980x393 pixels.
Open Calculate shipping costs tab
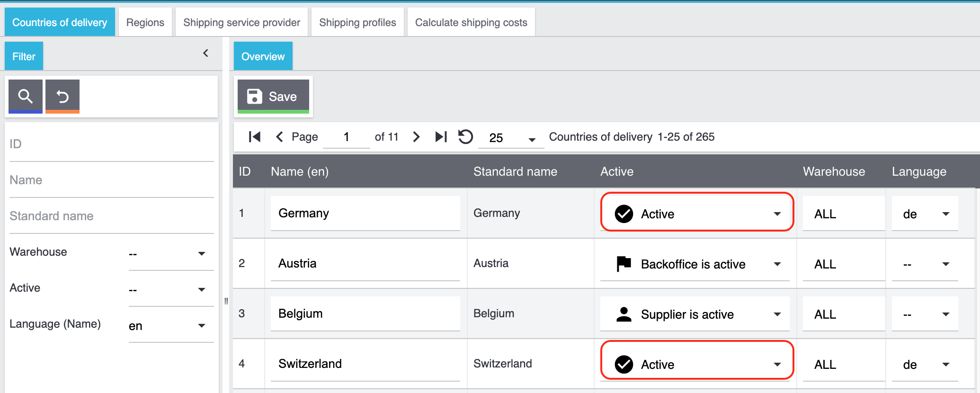[x=471, y=22]
